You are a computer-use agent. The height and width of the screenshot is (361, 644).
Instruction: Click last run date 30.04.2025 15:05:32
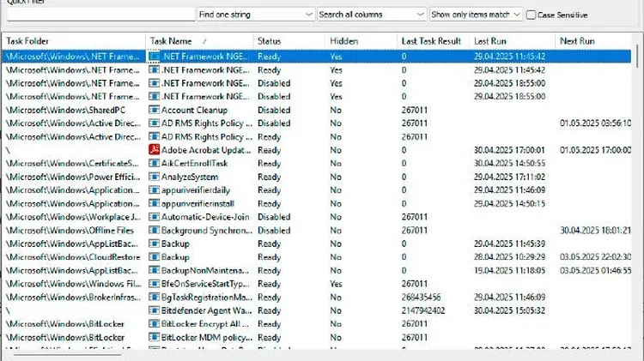click(510, 310)
